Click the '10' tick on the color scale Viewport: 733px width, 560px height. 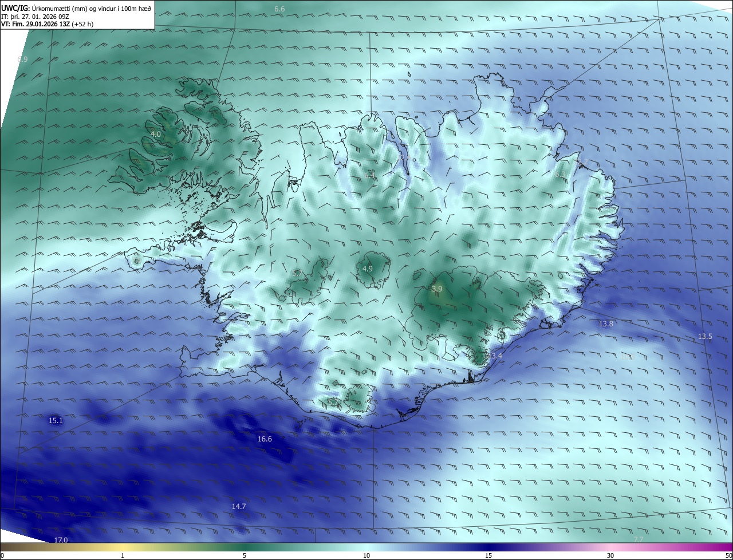(x=366, y=555)
